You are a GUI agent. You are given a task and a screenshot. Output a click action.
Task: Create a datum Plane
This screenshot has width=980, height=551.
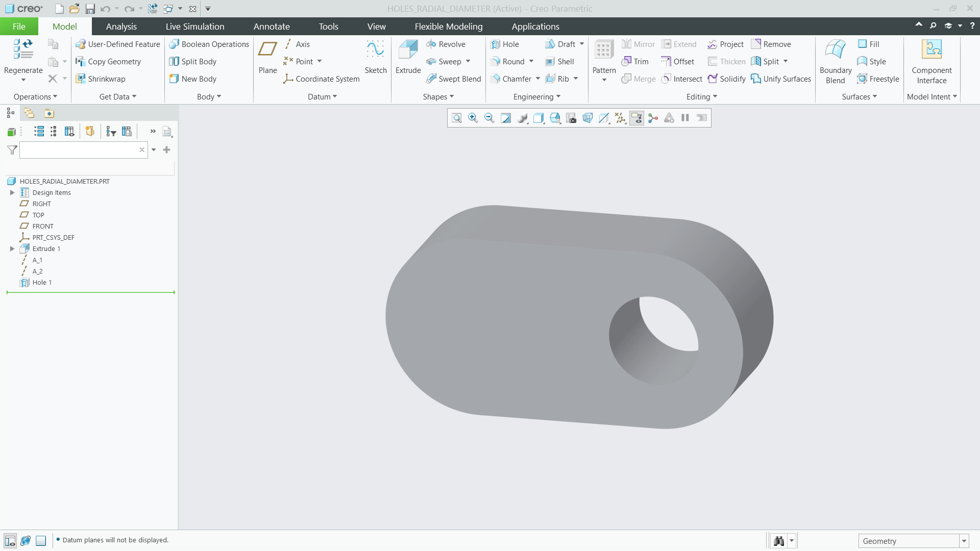click(267, 56)
